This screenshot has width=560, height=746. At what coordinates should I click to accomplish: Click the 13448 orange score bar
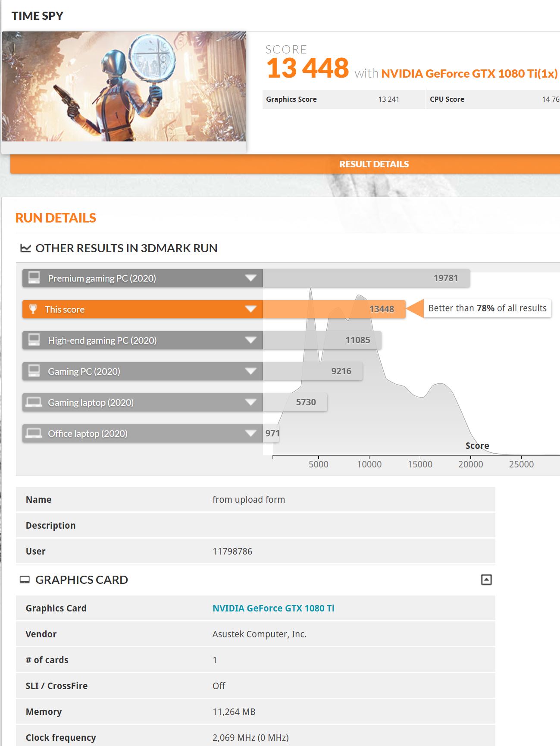point(334,309)
